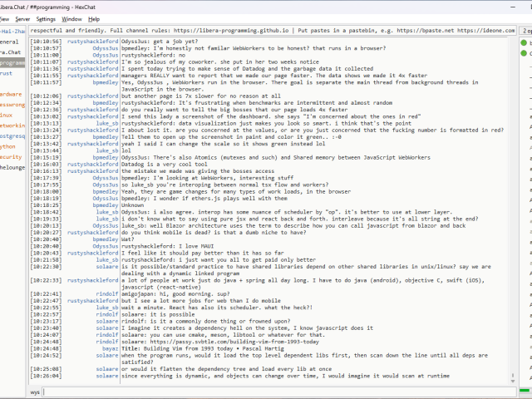Click the wys nickname button beside input box

[35, 391]
